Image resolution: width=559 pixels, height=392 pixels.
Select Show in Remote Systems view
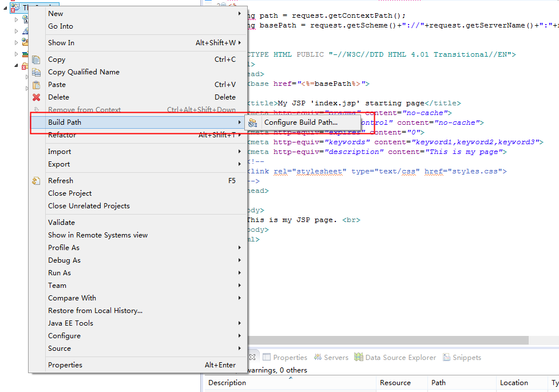coord(97,235)
